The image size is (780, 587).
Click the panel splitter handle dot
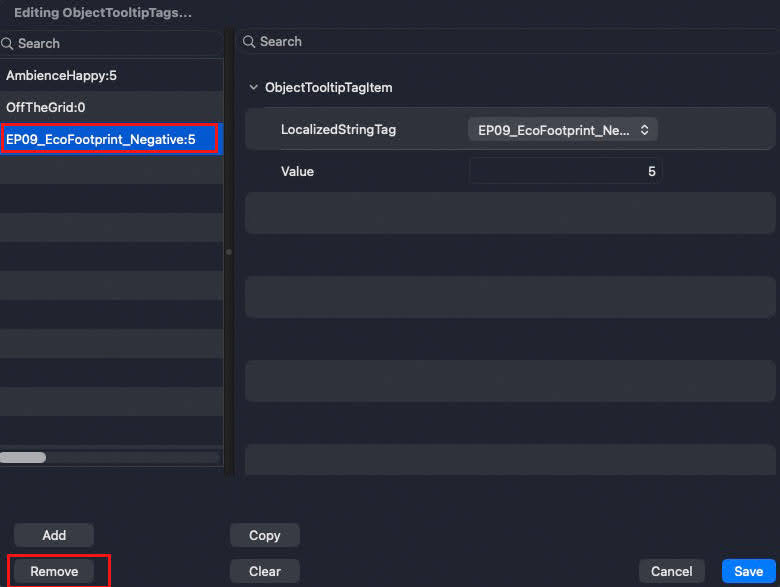point(229,252)
